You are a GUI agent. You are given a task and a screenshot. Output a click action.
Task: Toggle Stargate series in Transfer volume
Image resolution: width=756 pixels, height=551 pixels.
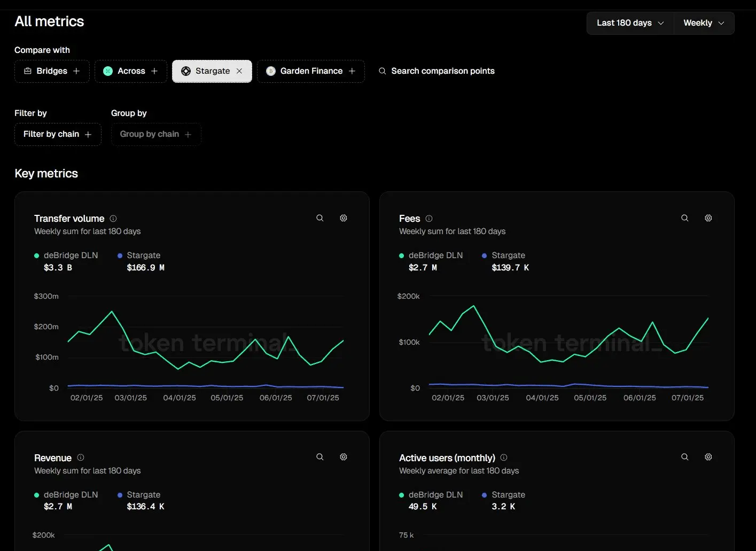(x=139, y=255)
